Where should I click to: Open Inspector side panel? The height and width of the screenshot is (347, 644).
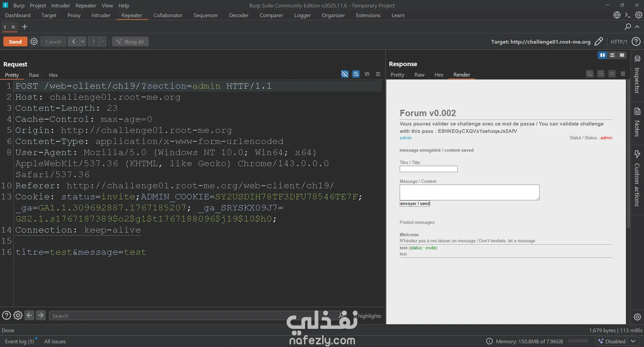(x=637, y=74)
